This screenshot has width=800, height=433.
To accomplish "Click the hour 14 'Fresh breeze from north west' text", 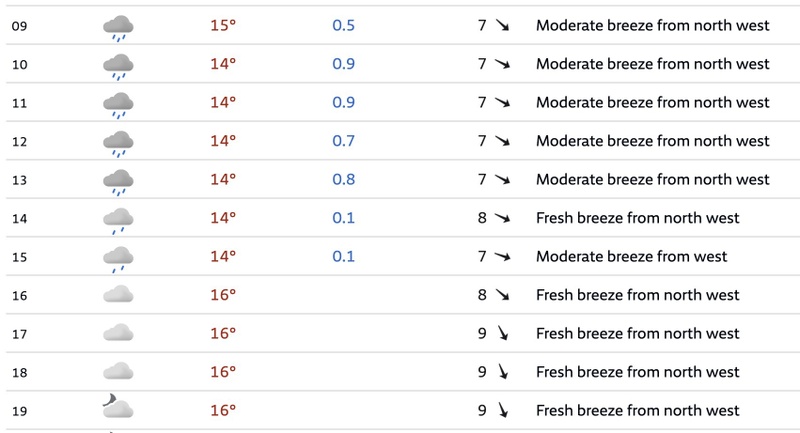I will tap(637, 218).
